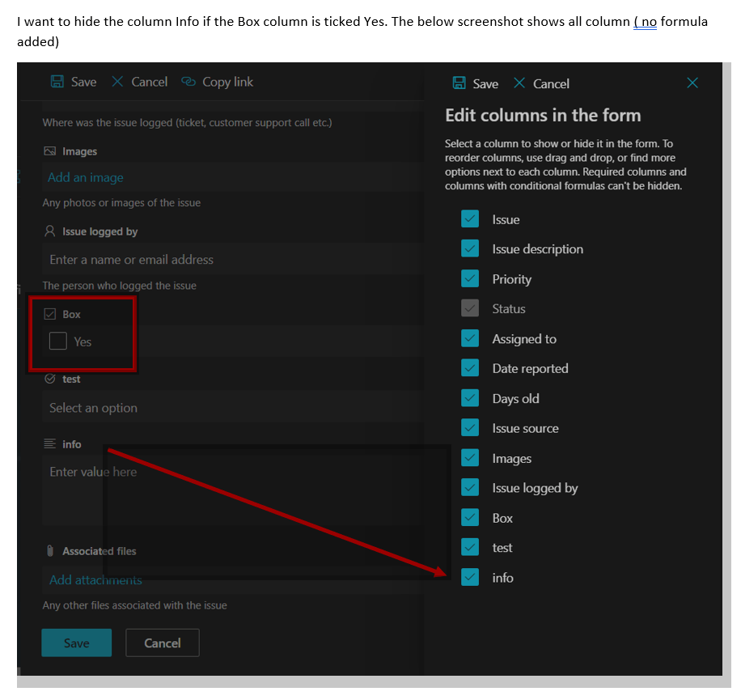Click the Cancel X icon in Edit columns panel

(519, 83)
